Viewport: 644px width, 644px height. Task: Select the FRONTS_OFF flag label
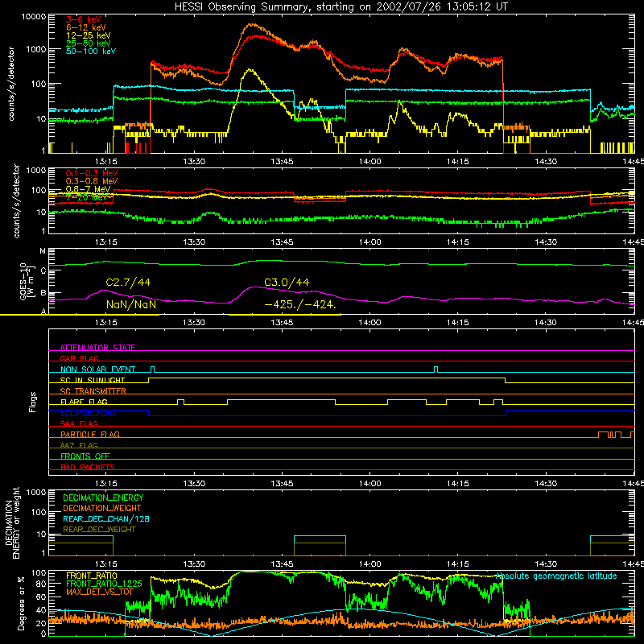[85, 456]
